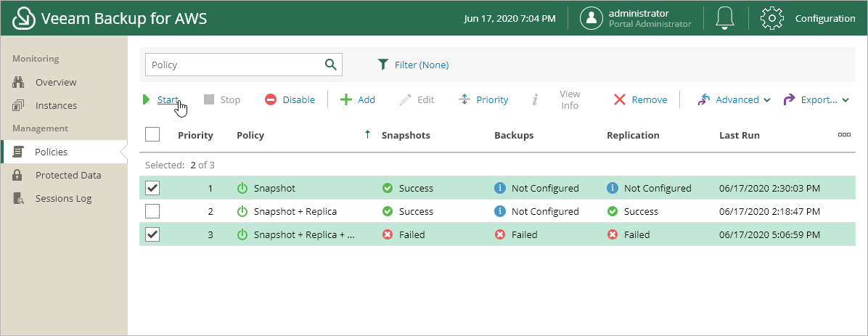Click the gray Stop square icon
The height and width of the screenshot is (336, 868).
(209, 99)
